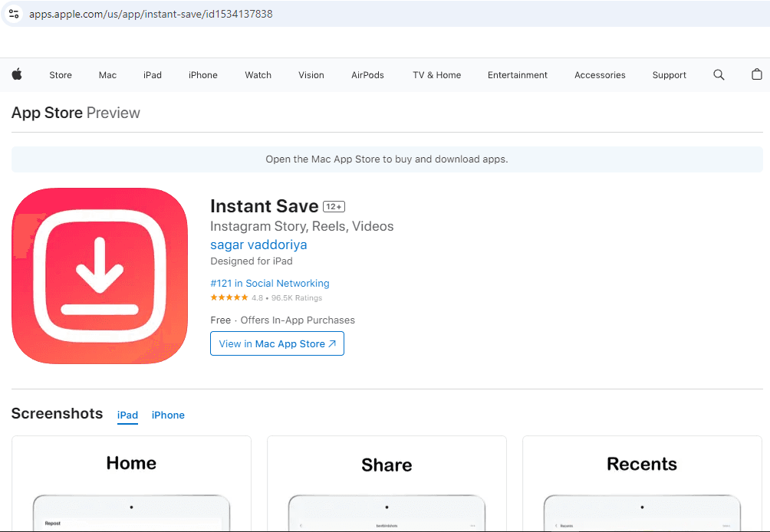The width and height of the screenshot is (770, 532).
Task: Open the AirPods nav item
Action: (x=367, y=75)
